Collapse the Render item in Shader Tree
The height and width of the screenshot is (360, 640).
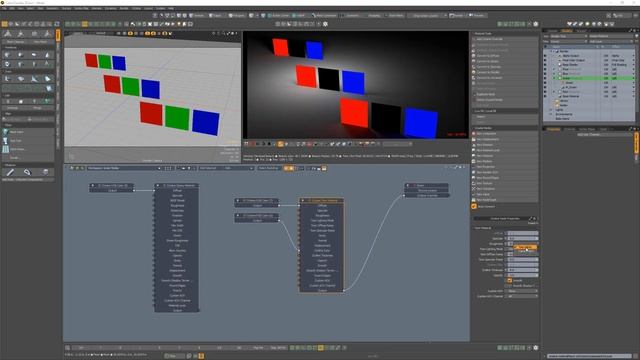pyautogui.click(x=553, y=51)
